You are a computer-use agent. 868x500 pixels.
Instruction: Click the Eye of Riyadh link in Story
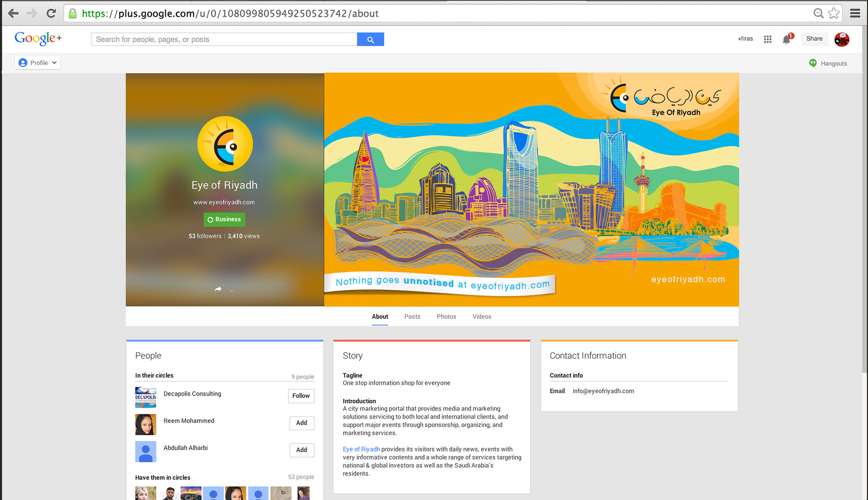361,449
